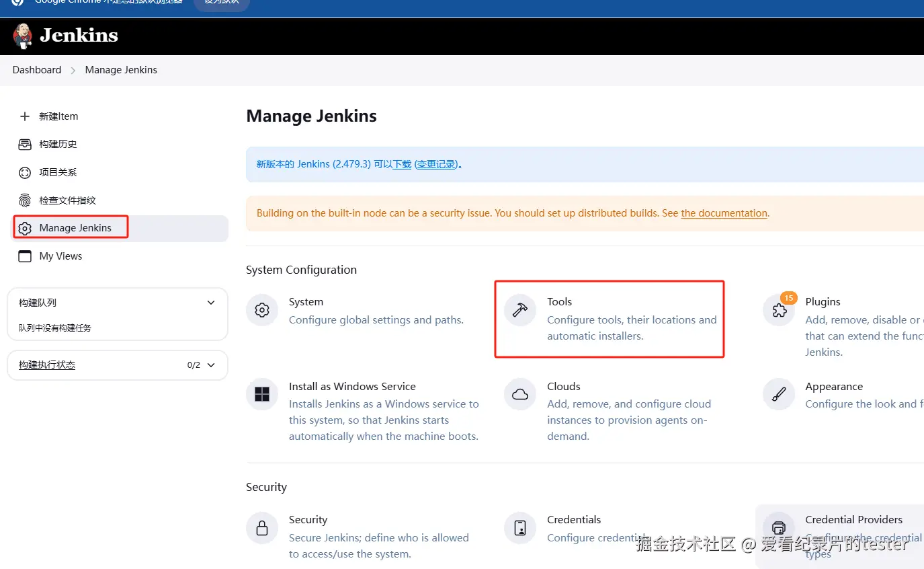Click the 下载 download link
Image resolution: width=924 pixels, height=569 pixels.
(x=402, y=164)
